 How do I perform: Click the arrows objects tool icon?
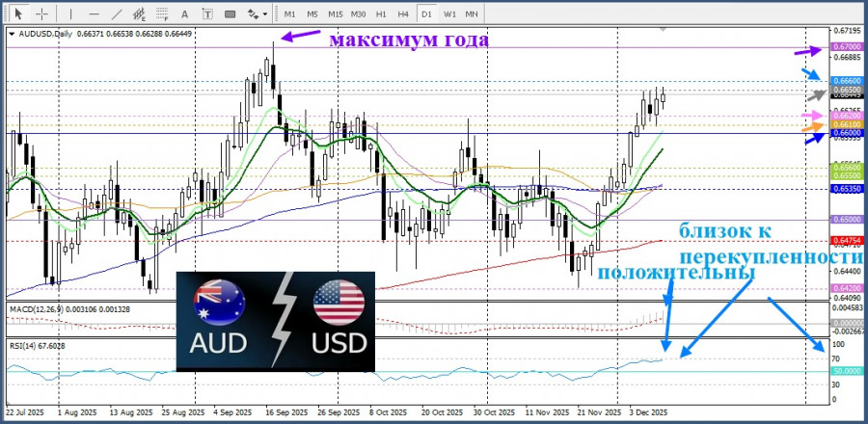(253, 13)
